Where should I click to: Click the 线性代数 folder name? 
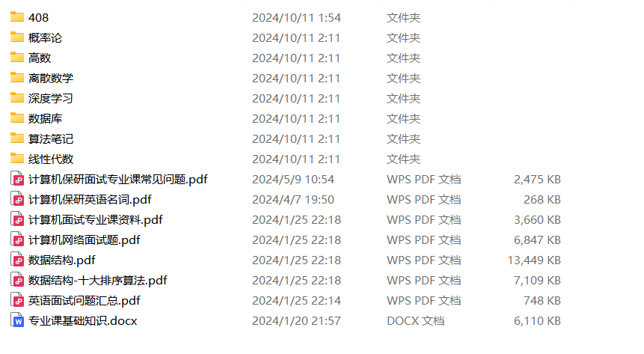coord(51,159)
